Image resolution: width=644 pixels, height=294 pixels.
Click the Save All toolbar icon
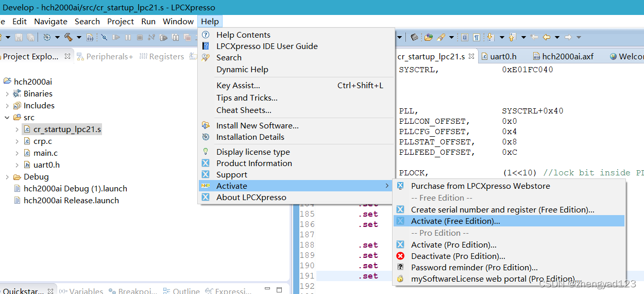coord(30,37)
